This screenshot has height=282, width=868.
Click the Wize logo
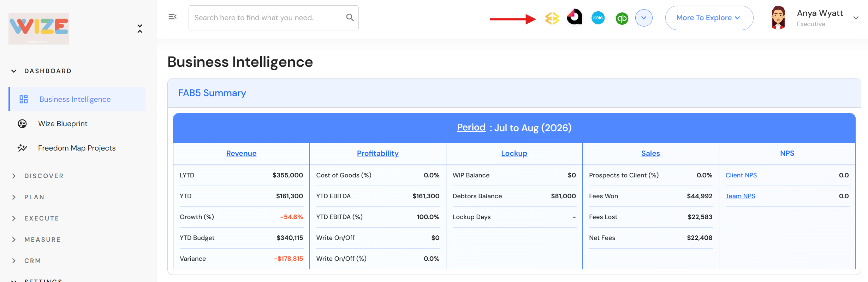(39, 28)
